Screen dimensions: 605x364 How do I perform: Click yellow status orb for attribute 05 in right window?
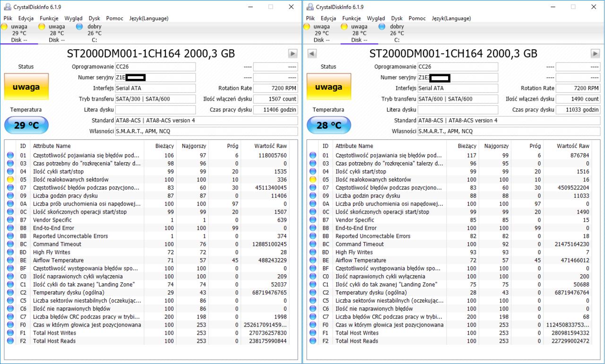(312, 180)
